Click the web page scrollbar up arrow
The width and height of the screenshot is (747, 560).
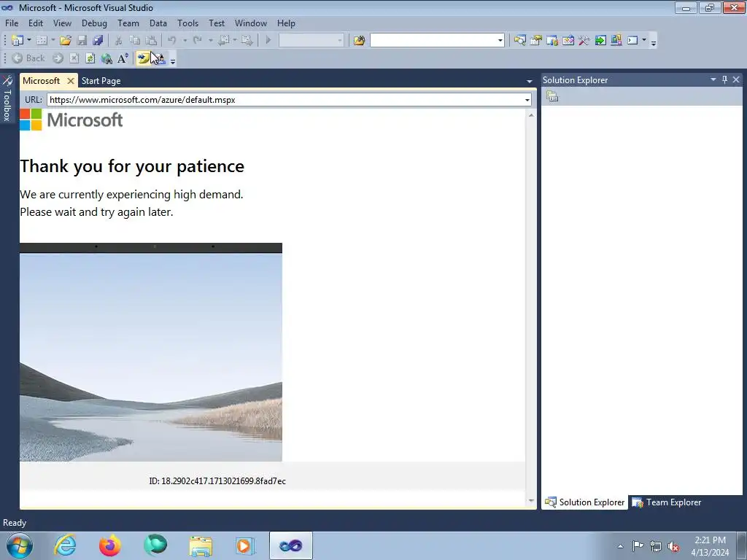531,115
